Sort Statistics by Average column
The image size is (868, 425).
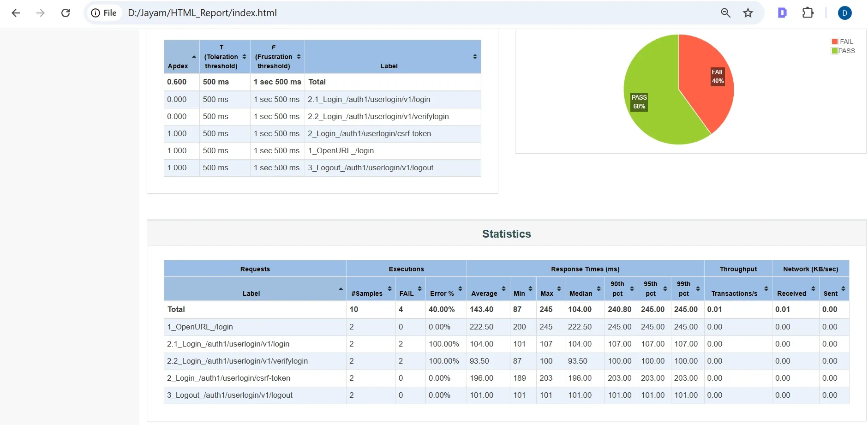(488, 289)
